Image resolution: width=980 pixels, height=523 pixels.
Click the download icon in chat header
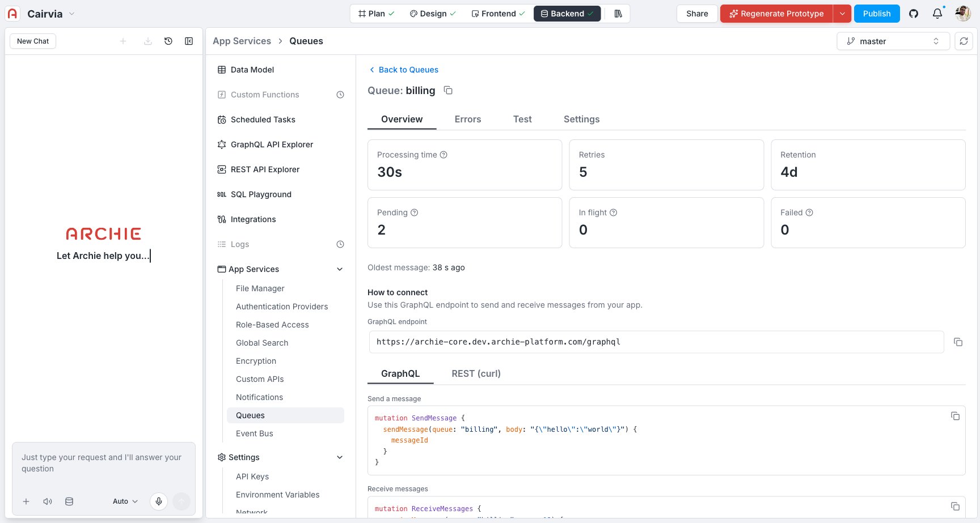[x=147, y=41]
